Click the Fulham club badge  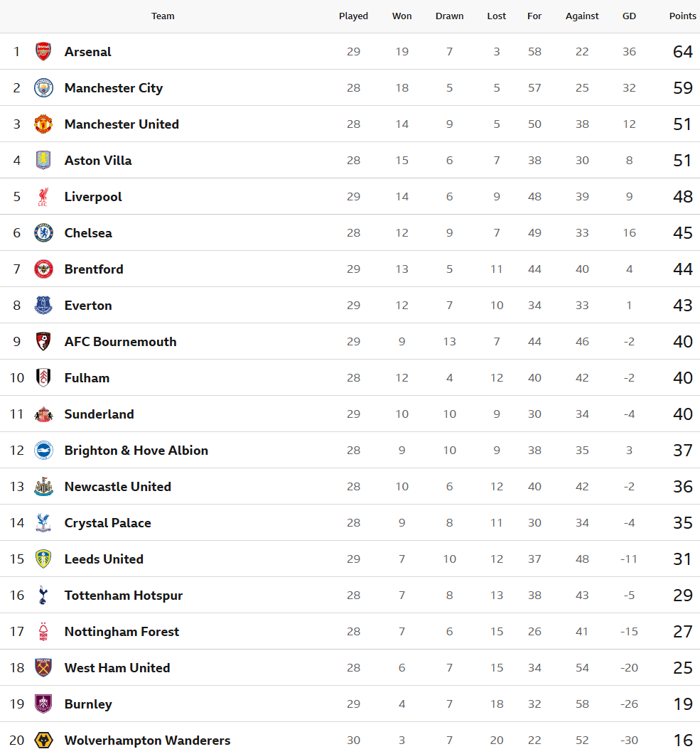point(43,378)
